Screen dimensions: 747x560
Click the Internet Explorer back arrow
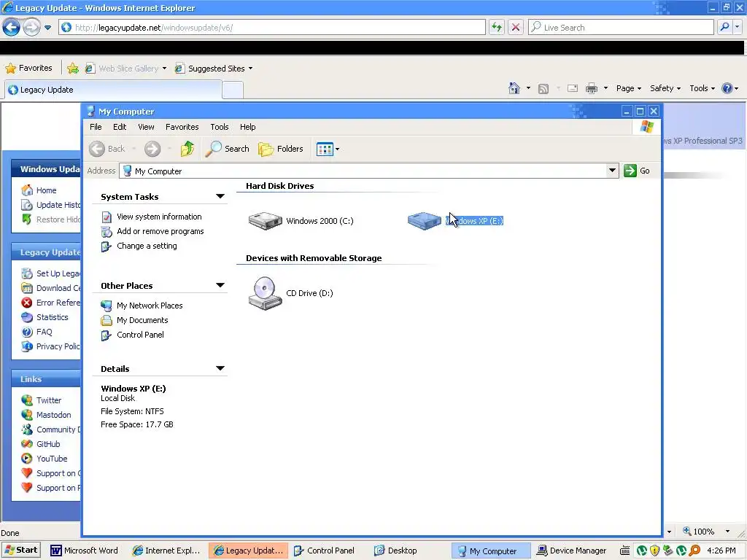pos(12,27)
